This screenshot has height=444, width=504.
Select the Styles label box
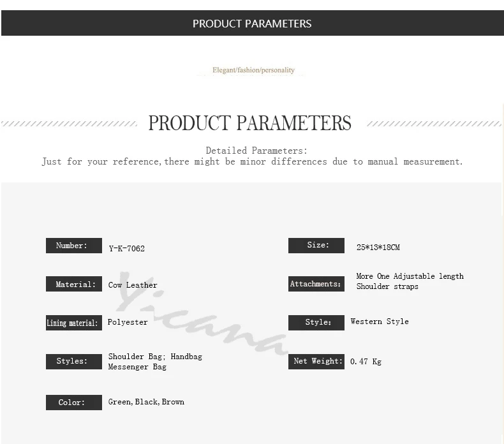click(74, 361)
